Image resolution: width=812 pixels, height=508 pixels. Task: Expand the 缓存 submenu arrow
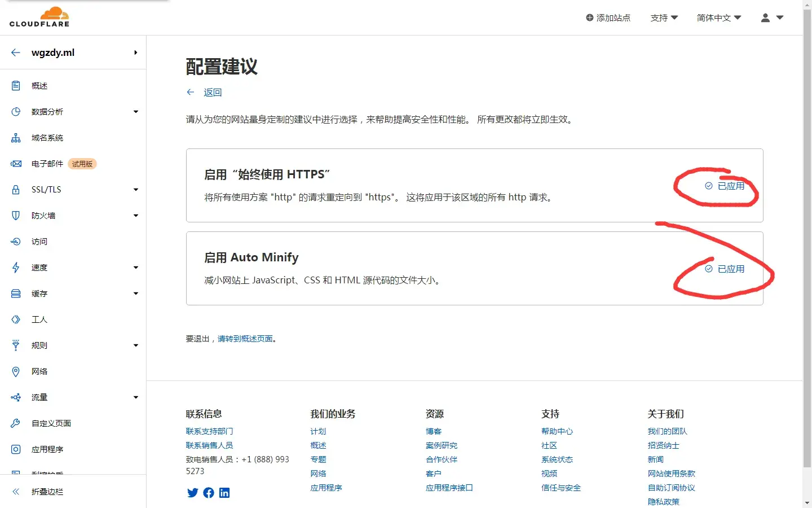tap(136, 294)
